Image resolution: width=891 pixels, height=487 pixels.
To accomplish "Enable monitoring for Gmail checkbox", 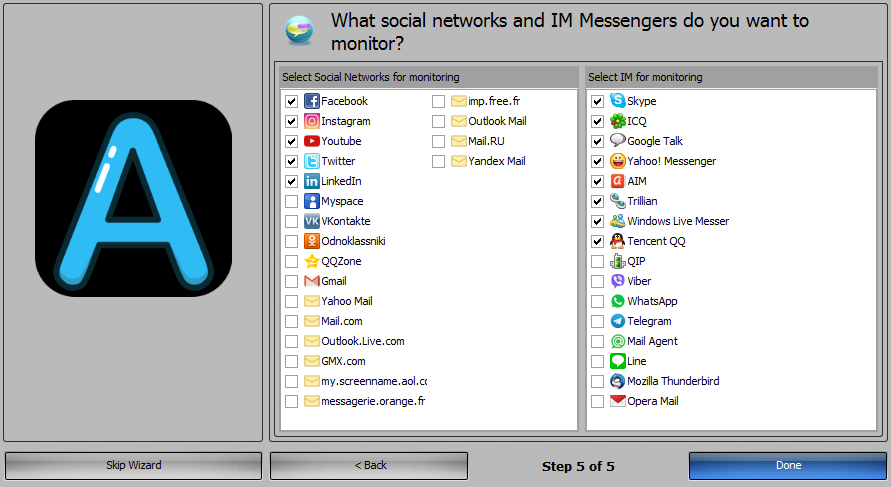I will point(291,281).
